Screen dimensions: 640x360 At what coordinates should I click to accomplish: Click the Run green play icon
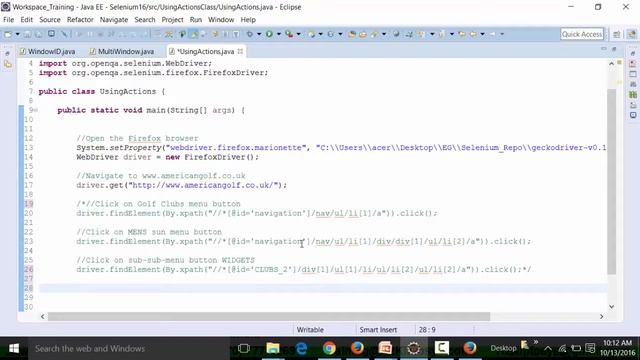[269, 34]
